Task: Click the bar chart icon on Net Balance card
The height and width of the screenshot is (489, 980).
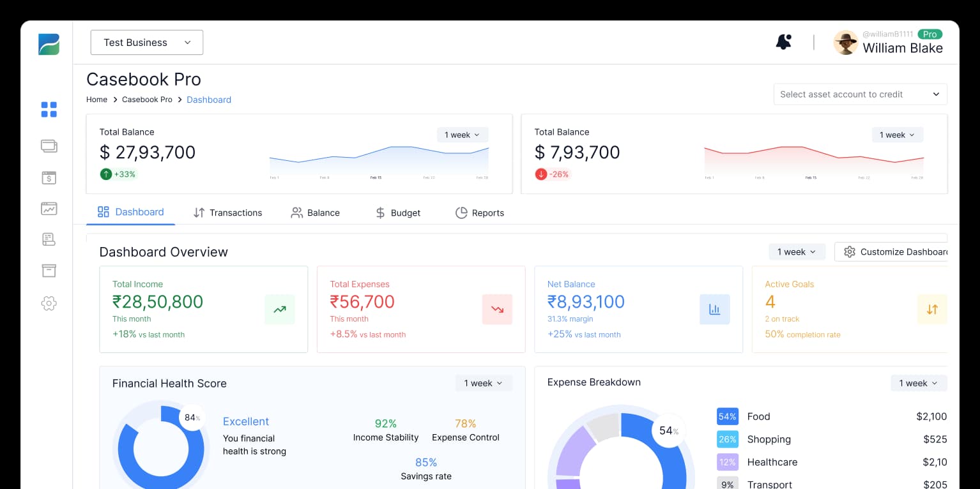Action: pyautogui.click(x=714, y=309)
